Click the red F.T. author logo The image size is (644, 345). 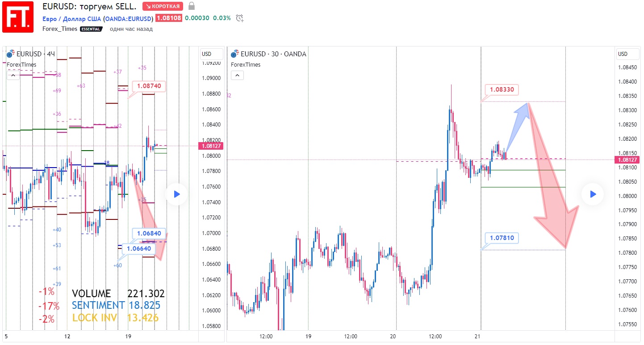18,17
